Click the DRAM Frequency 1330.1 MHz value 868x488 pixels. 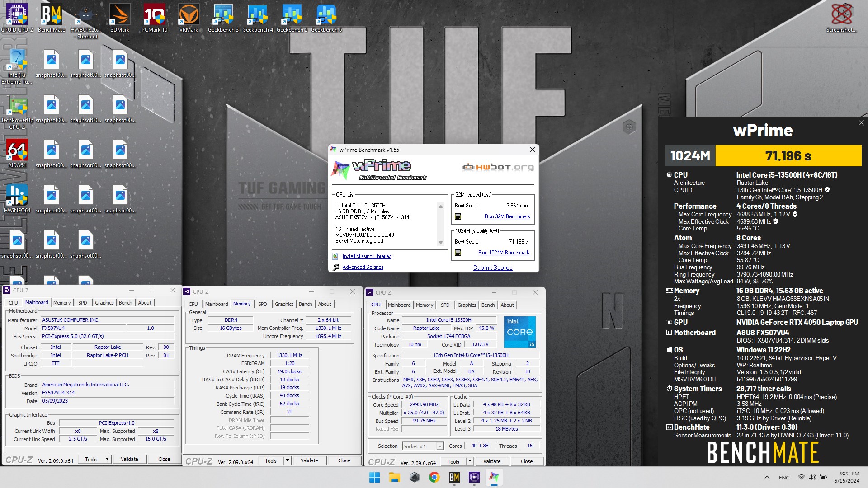(x=289, y=356)
